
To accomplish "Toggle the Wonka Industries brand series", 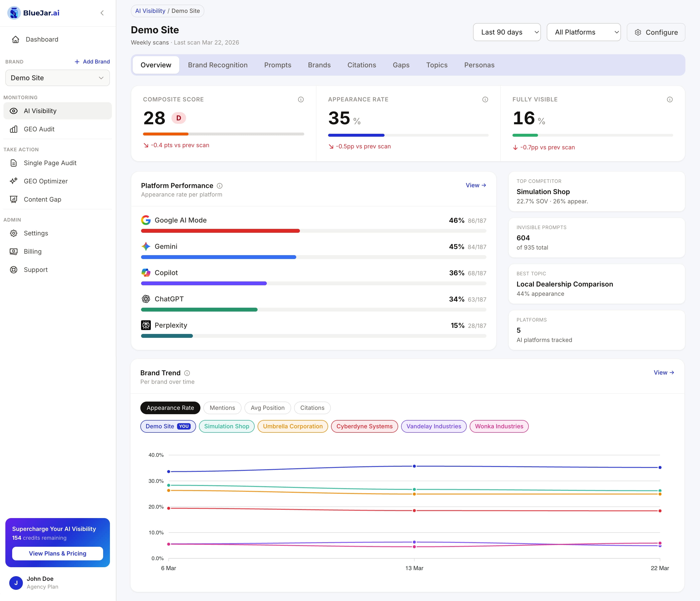I will coord(499,426).
